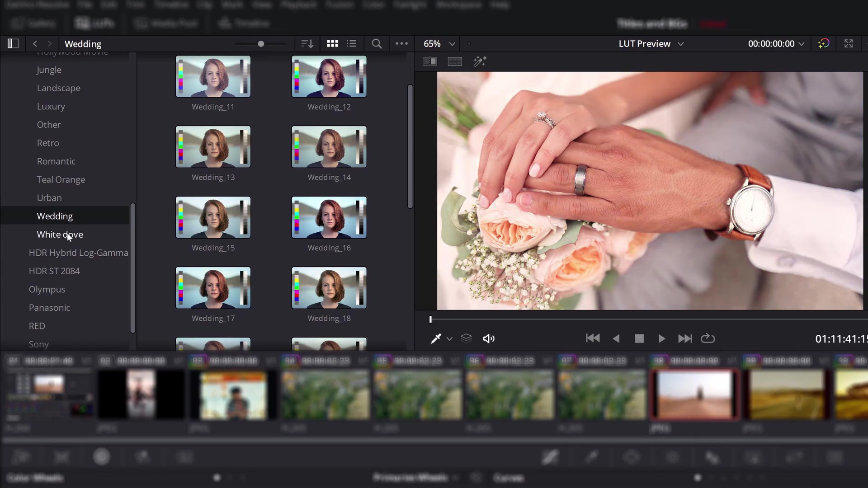Click the loop playback icon

pyautogui.click(x=708, y=338)
